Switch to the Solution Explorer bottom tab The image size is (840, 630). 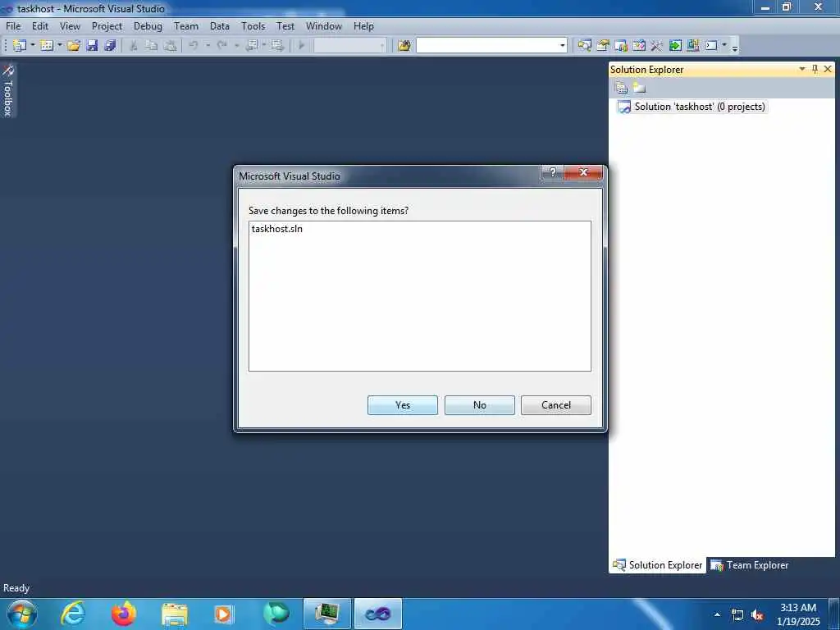(657, 565)
